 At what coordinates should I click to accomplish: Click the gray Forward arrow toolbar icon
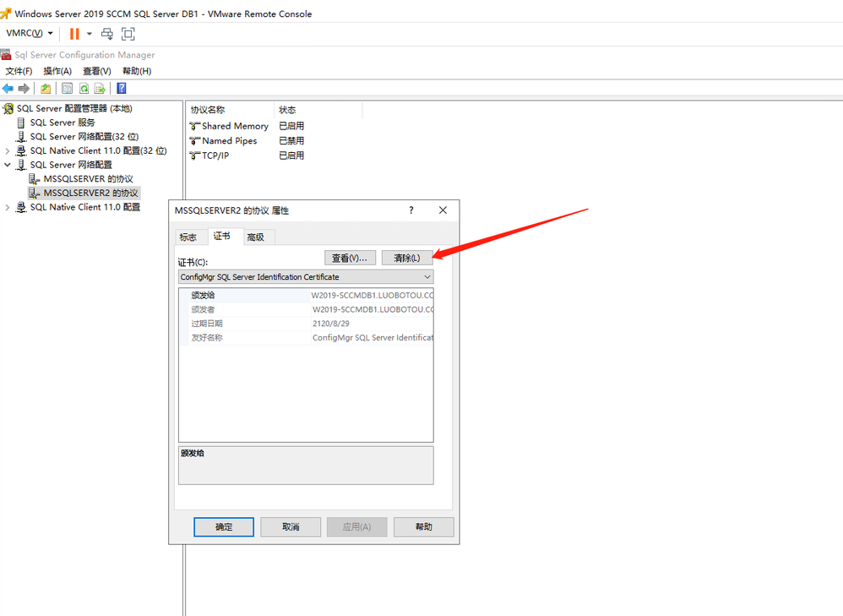(x=24, y=89)
